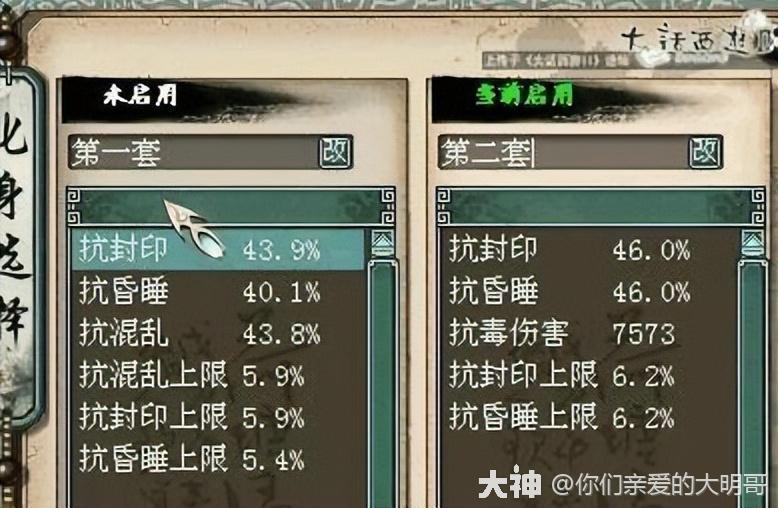
Task: Select the 未启用 set header
Action: coord(140,95)
